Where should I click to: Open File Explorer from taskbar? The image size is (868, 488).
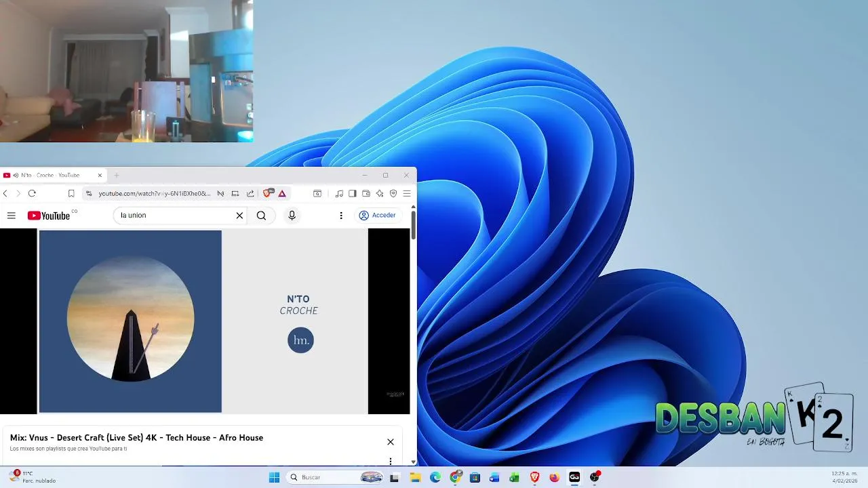[x=415, y=477]
